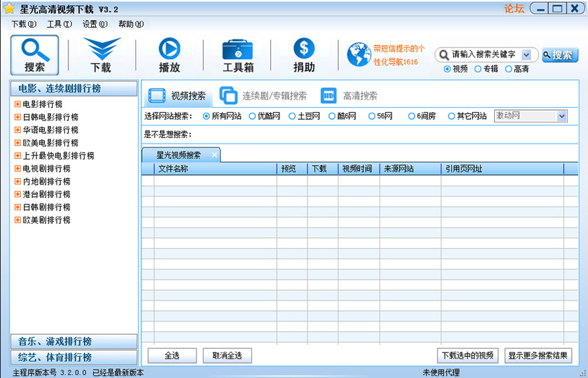Sort by 视频时间 column header
Image resolution: width=588 pixels, height=378 pixels.
(359, 169)
